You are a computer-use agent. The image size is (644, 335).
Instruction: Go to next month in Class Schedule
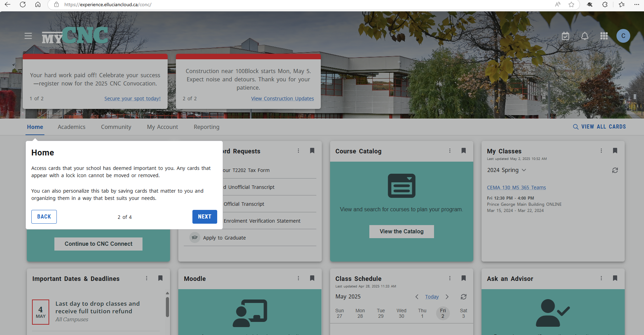pyautogui.click(x=447, y=297)
